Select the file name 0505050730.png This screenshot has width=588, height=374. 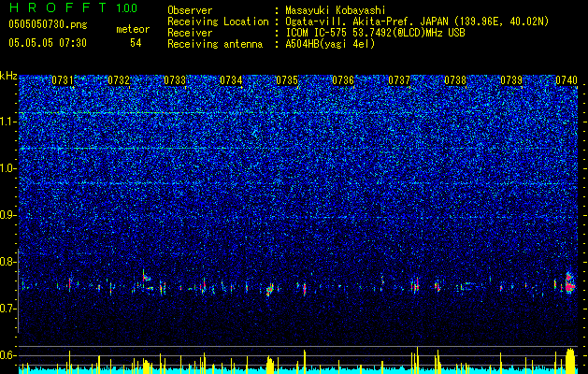[x=48, y=24]
